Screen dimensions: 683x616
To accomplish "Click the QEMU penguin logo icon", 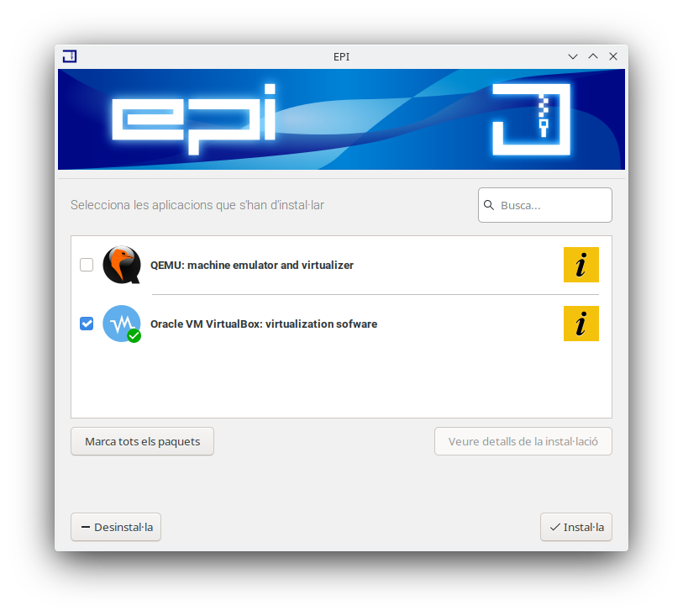I will click(x=122, y=265).
